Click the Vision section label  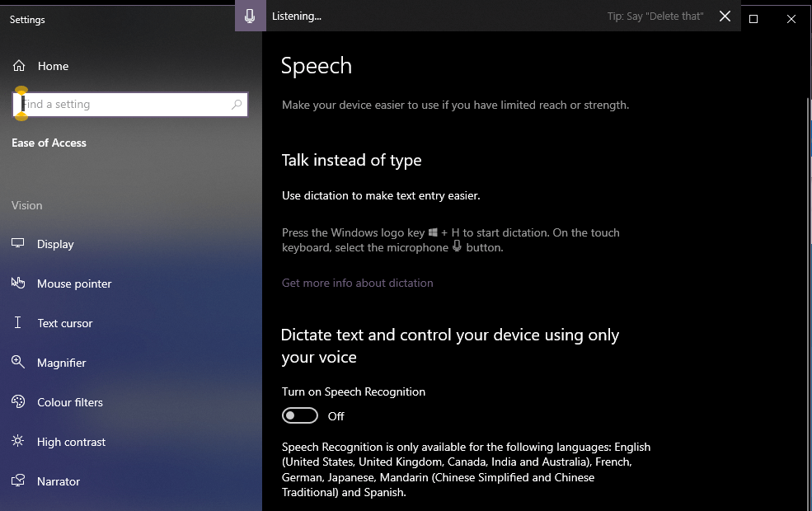click(27, 205)
